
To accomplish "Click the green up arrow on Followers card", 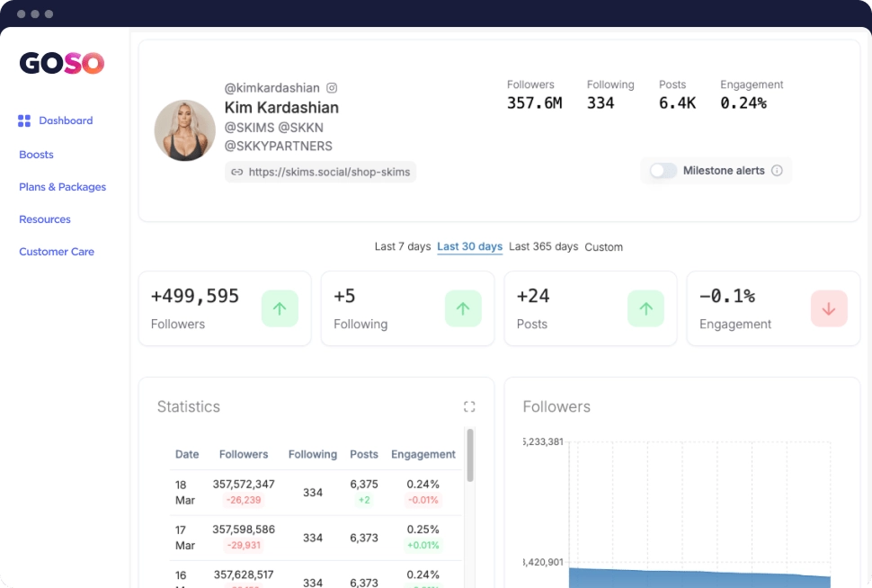I will [x=280, y=308].
